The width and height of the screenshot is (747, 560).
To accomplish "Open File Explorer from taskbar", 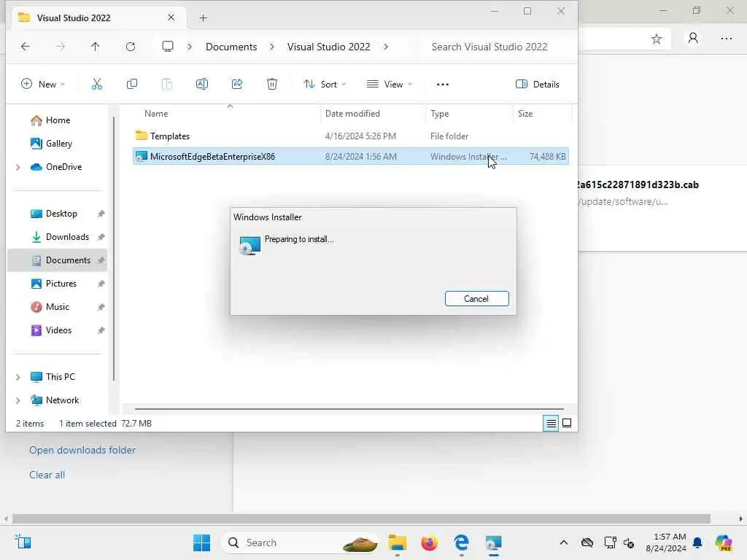I will tap(398, 542).
